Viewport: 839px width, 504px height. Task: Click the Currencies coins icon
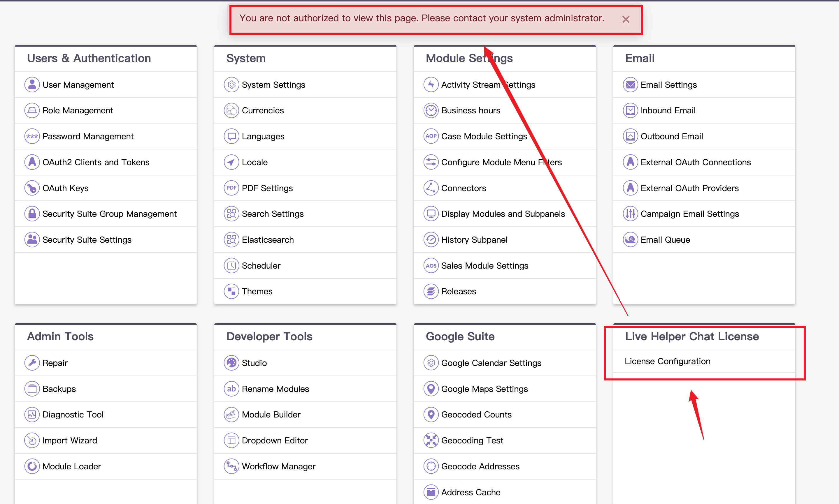pos(231,110)
